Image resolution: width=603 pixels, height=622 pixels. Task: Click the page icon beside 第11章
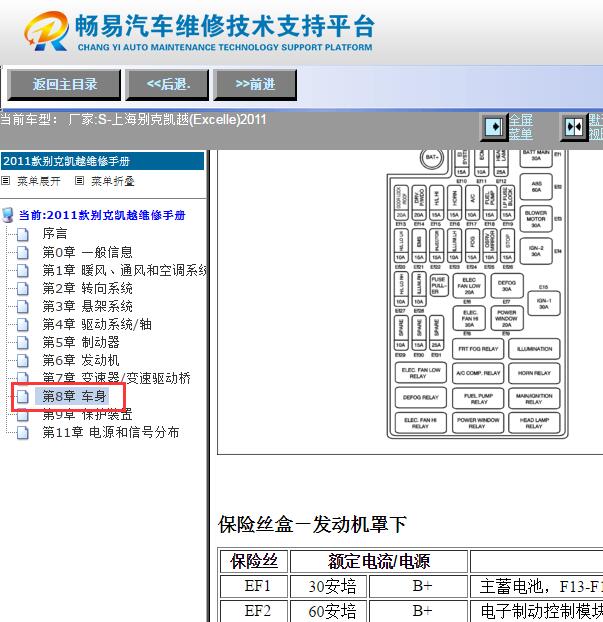23,432
